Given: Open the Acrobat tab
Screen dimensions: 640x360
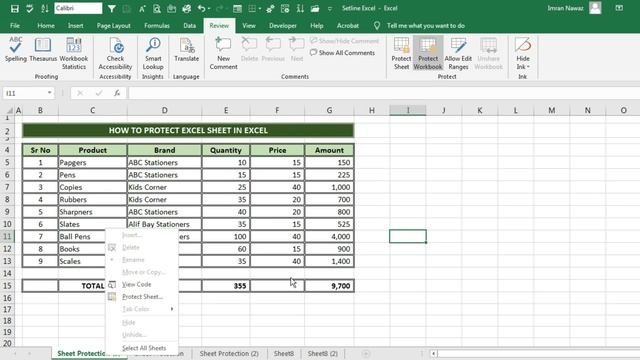Looking at the screenshot, I should click(x=348, y=26).
